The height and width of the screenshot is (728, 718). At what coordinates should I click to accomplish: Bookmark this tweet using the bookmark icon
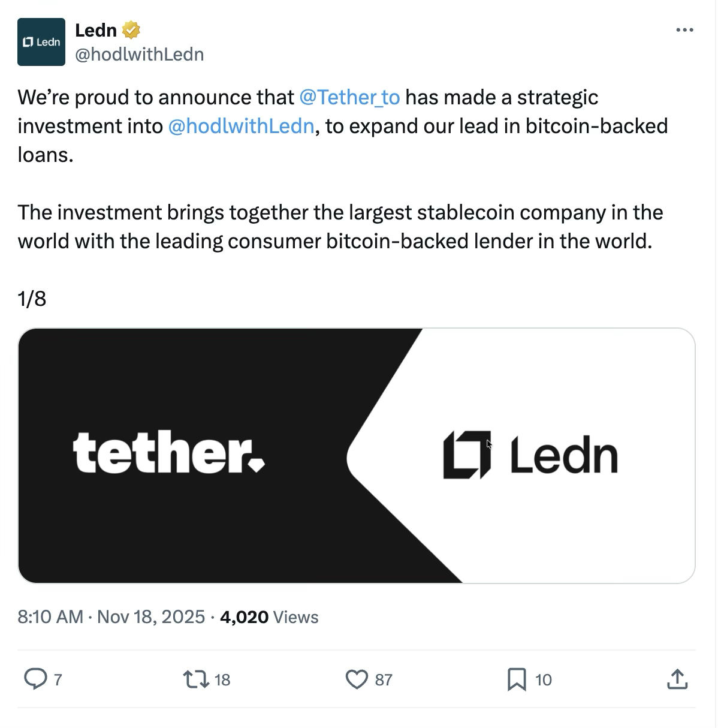point(517,679)
